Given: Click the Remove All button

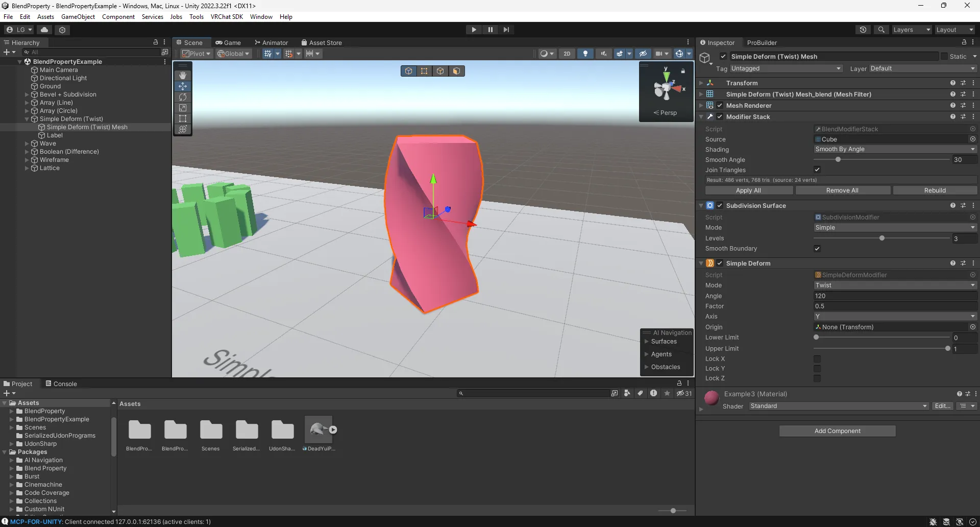Looking at the screenshot, I should pos(843,190).
